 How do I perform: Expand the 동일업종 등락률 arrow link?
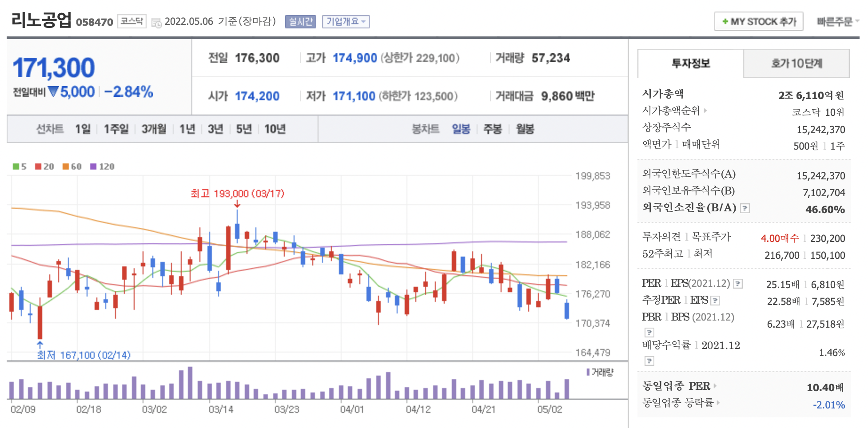click(718, 403)
